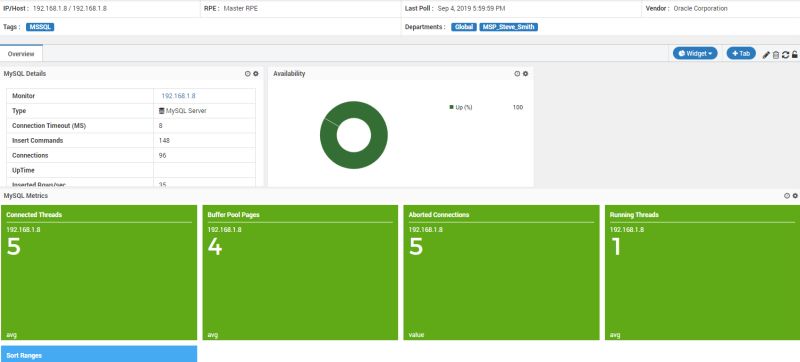Toggle the Up (%) legend swatch
This screenshot has width=800, height=362.
pos(451,107)
